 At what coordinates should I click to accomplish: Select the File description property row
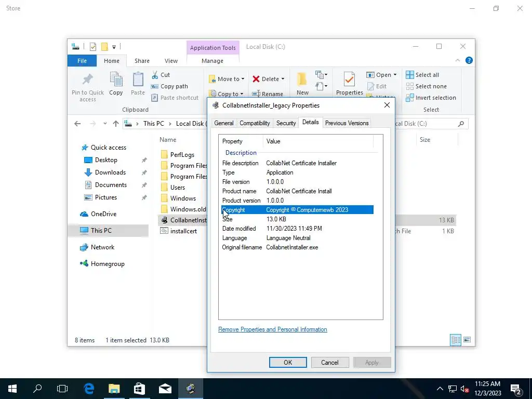click(x=298, y=163)
